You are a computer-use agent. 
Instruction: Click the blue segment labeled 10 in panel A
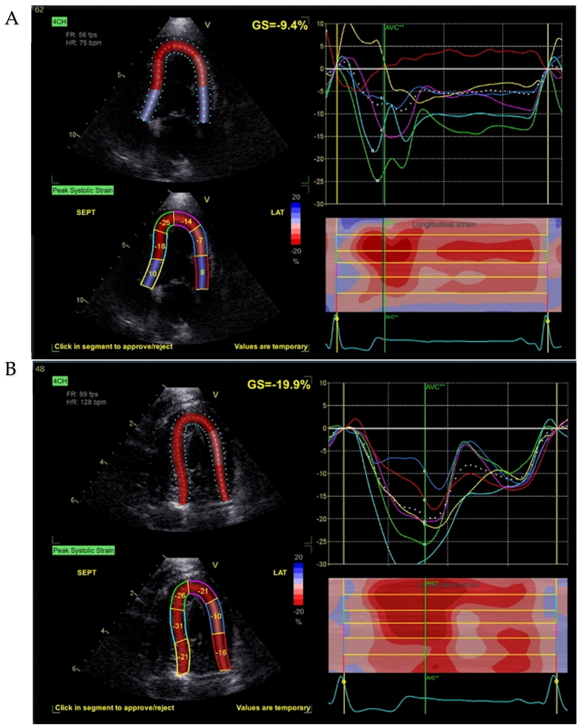pos(152,273)
